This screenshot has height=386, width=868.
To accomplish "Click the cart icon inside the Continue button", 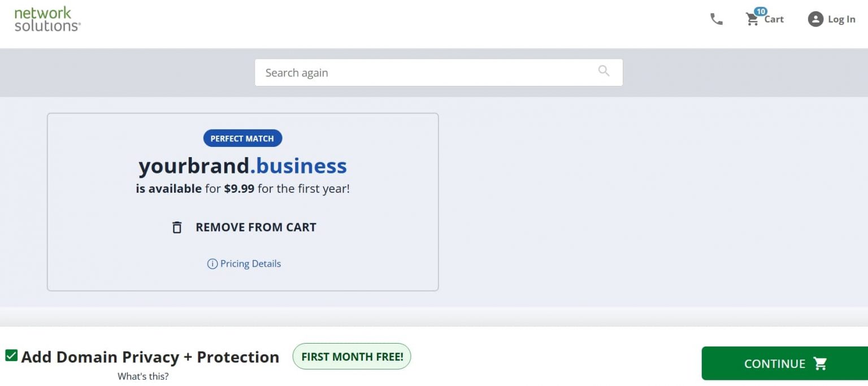I will point(821,363).
